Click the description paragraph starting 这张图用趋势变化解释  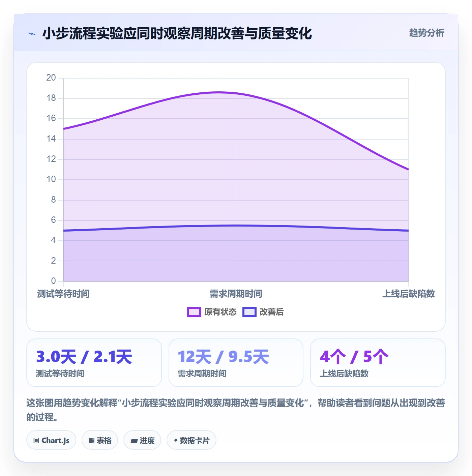pyautogui.click(x=236, y=410)
